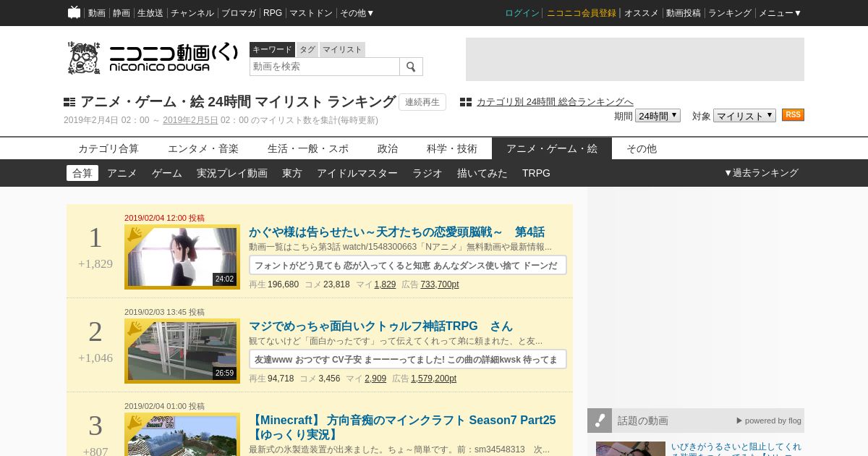Open RPG in top bar

(x=273, y=13)
